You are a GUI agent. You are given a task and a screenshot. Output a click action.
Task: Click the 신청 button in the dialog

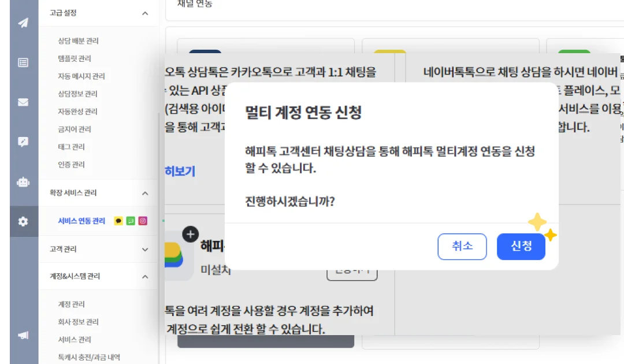click(x=521, y=246)
